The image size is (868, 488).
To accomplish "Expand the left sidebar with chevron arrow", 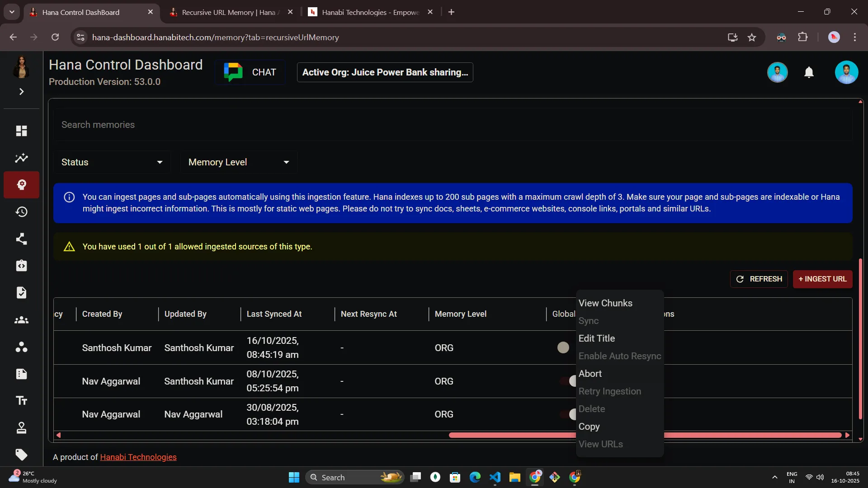I will (x=21, y=92).
